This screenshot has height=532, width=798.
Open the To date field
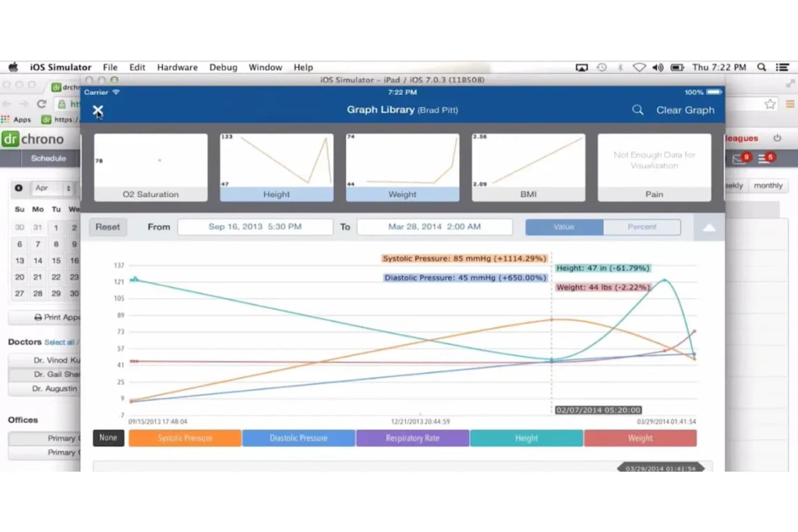coord(435,227)
